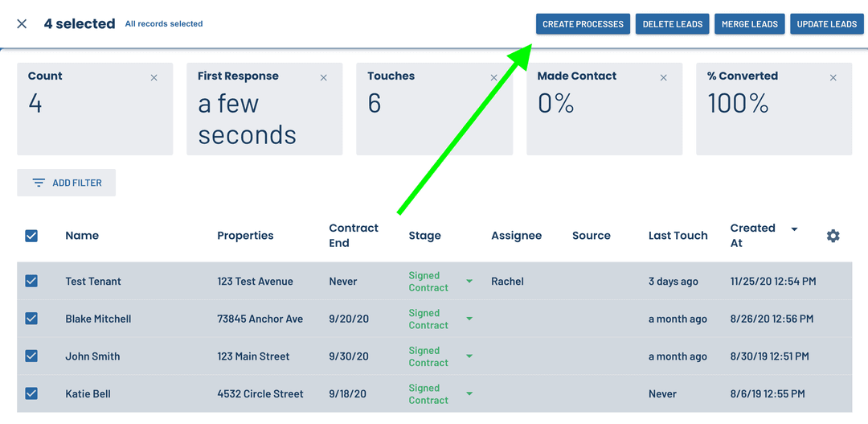Dismiss the Made Contact stat card
The width and height of the screenshot is (868, 424).
click(664, 78)
